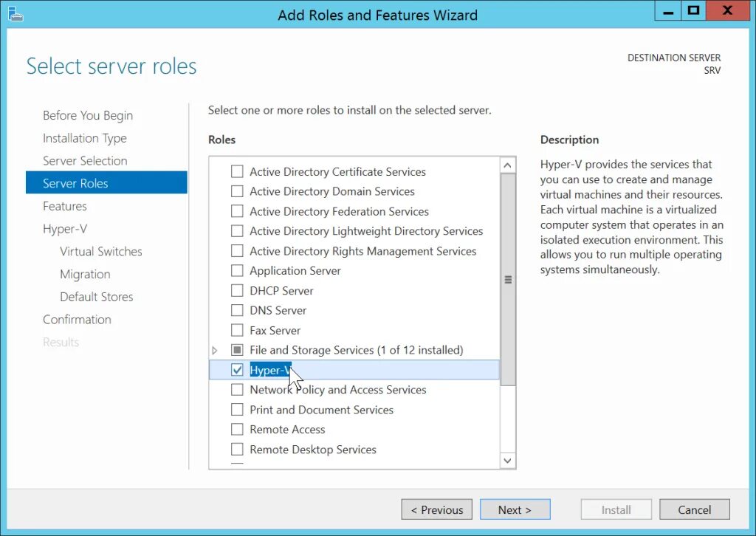756x536 pixels.
Task: Expand File and Storage Services node
Action: (215, 350)
